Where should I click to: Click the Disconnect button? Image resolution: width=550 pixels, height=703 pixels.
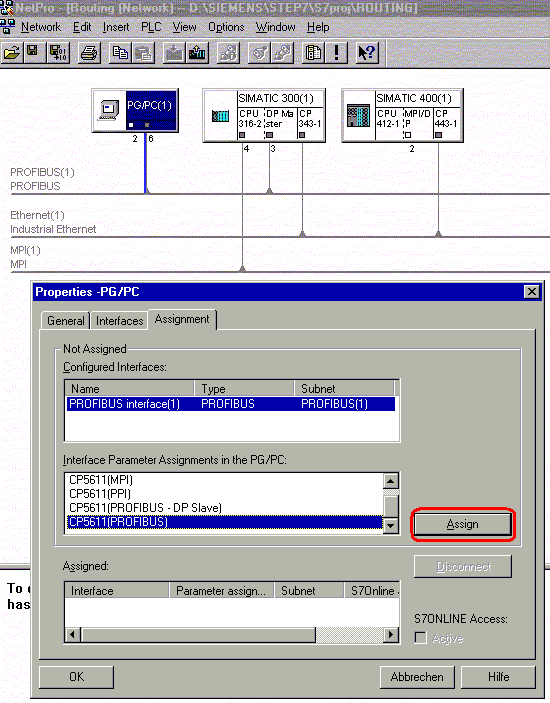[x=463, y=567]
